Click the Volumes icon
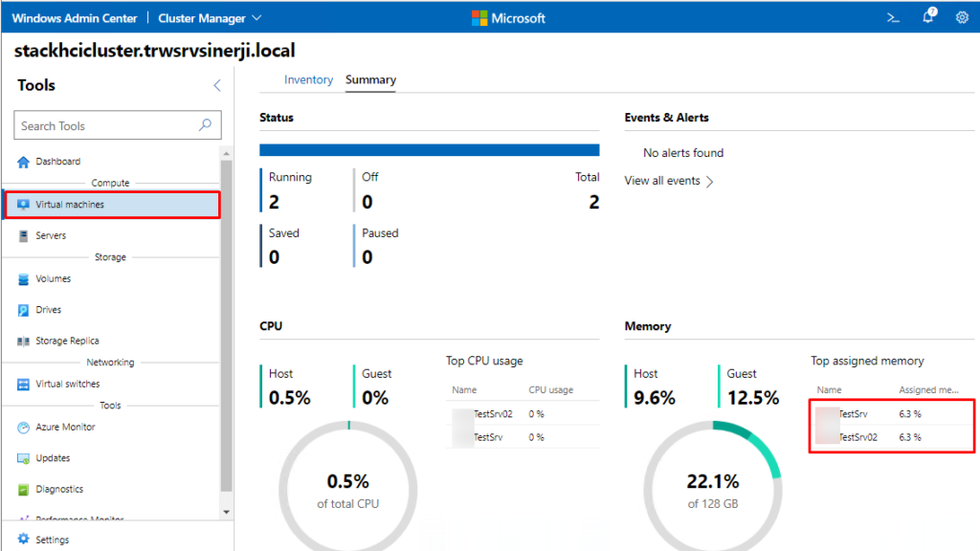Image resolution: width=980 pixels, height=551 pixels. click(x=23, y=278)
